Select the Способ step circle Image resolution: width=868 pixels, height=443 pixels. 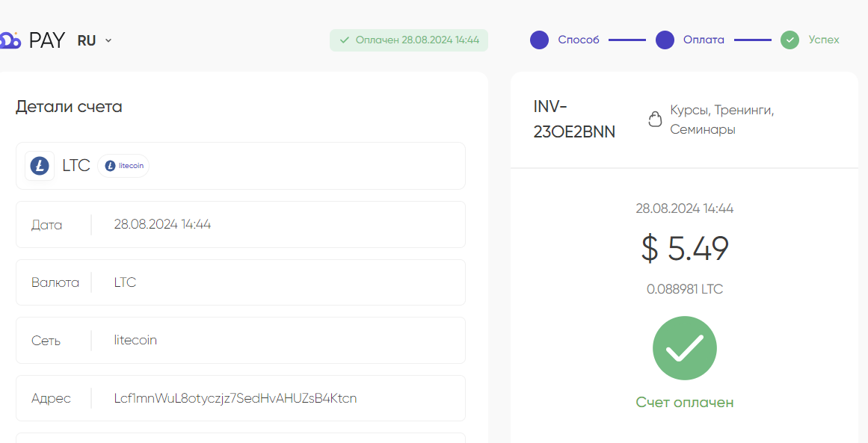[x=539, y=40]
